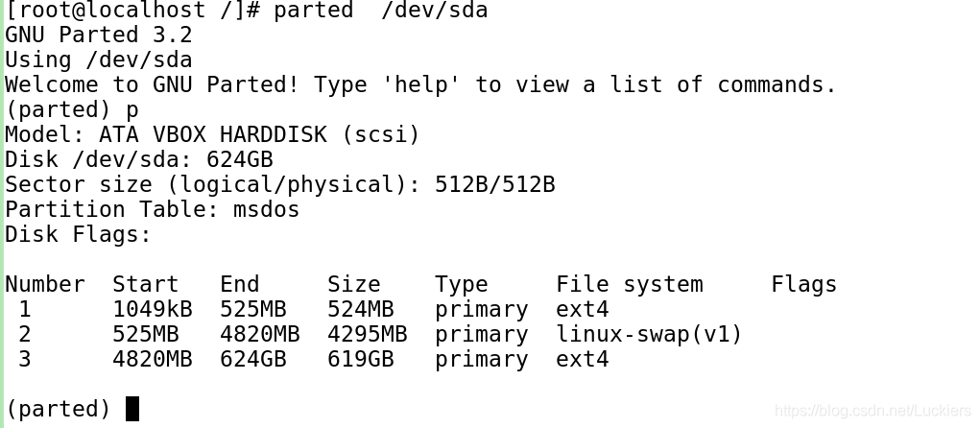Image resolution: width=980 pixels, height=428 pixels.
Task: Click the 'File system' column header
Action: pos(629,284)
